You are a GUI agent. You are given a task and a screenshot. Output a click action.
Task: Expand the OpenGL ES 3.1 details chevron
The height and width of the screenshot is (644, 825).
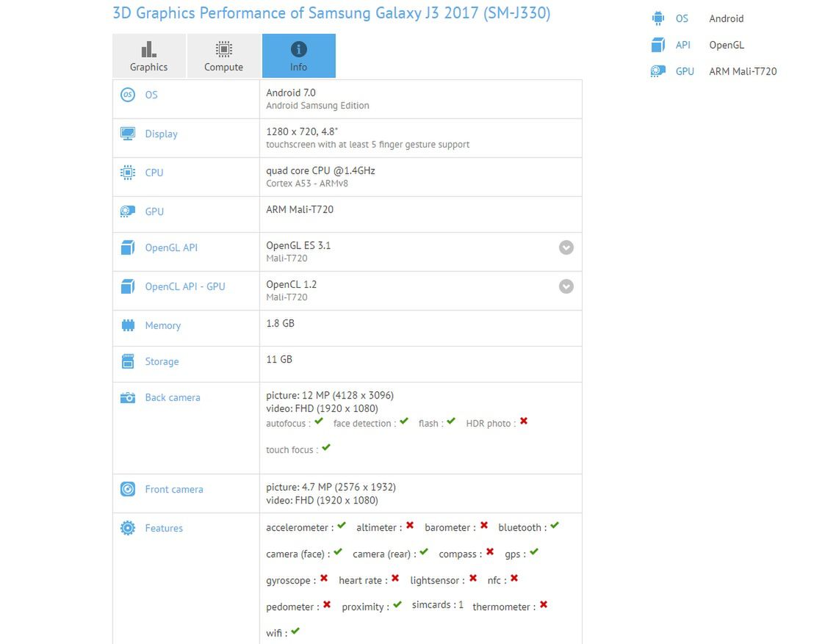coord(566,247)
